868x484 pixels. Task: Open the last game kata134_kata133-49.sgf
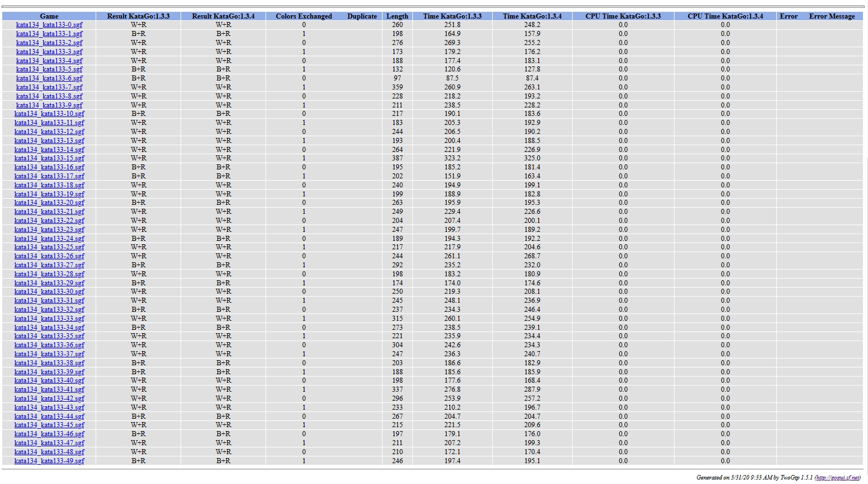(49, 461)
